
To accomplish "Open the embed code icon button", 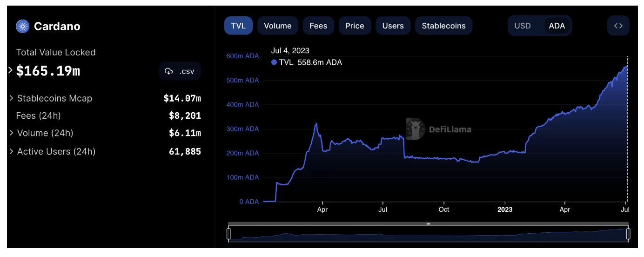I will tap(618, 26).
